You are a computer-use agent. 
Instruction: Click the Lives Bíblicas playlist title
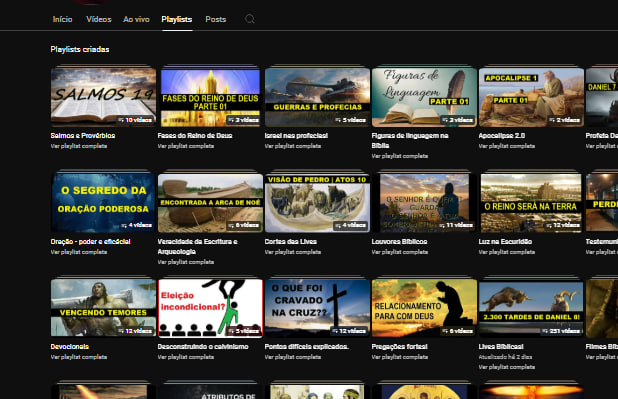(501, 347)
